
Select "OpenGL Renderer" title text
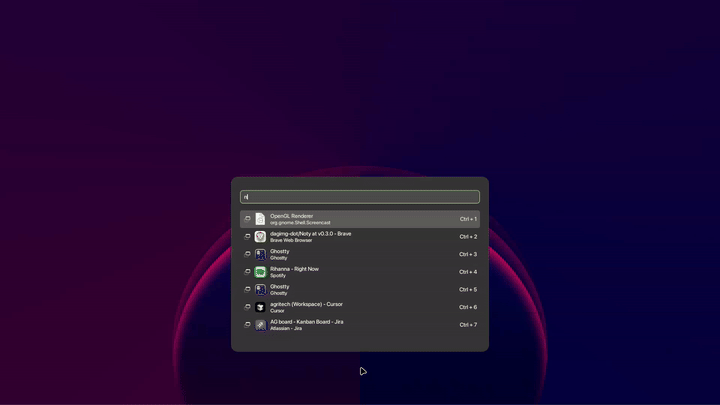(x=292, y=216)
